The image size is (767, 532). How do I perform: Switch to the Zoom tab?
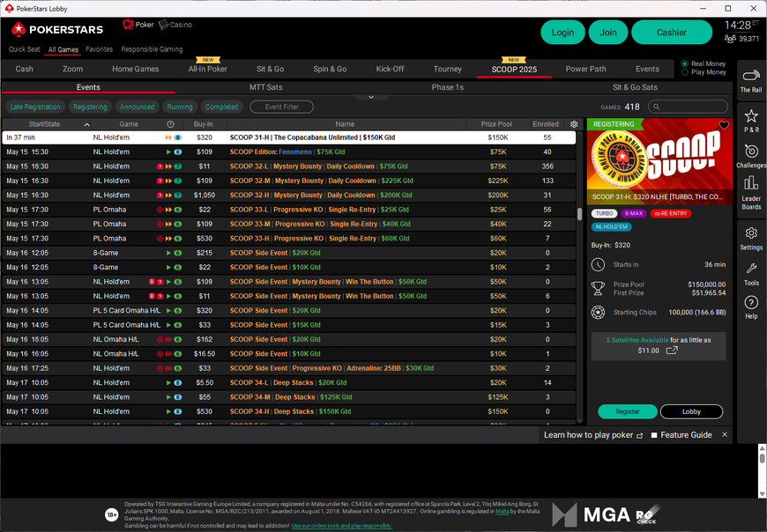click(72, 69)
